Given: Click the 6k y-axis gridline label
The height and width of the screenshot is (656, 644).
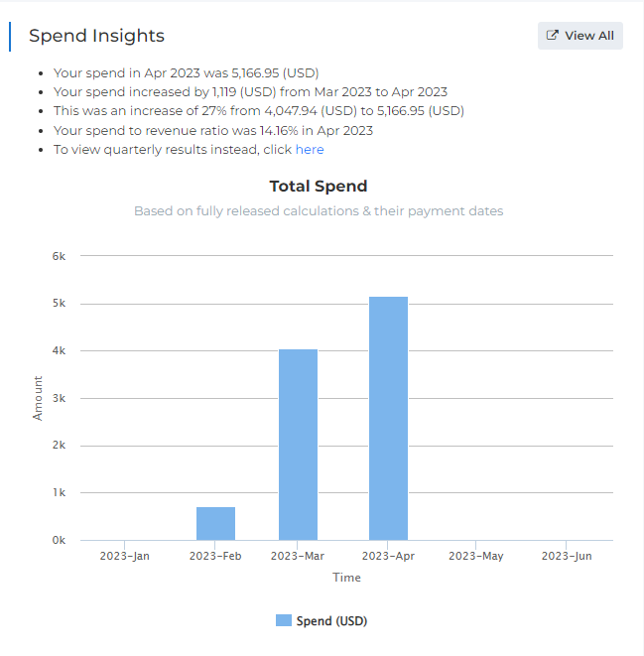Looking at the screenshot, I should click(x=59, y=256).
